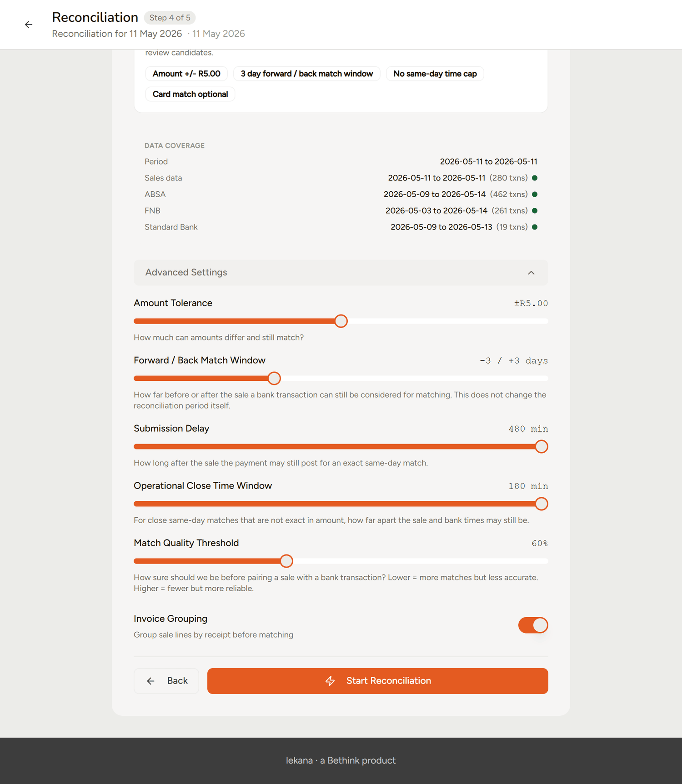The width and height of the screenshot is (682, 784).
Task: Click the green status dot for ABSA
Action: click(x=535, y=194)
